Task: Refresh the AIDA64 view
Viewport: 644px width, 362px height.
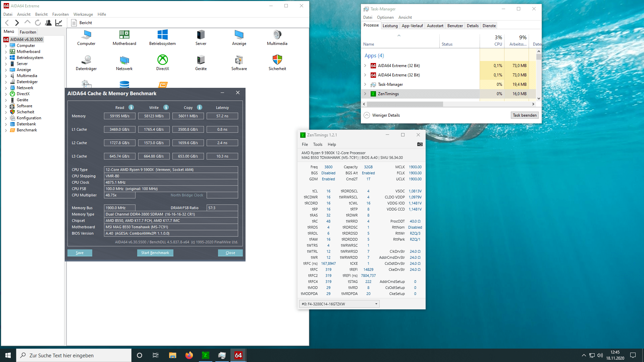Action: click(x=38, y=23)
